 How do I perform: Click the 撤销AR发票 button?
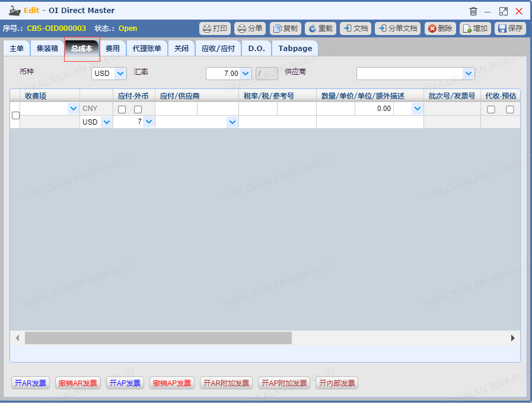78,383
